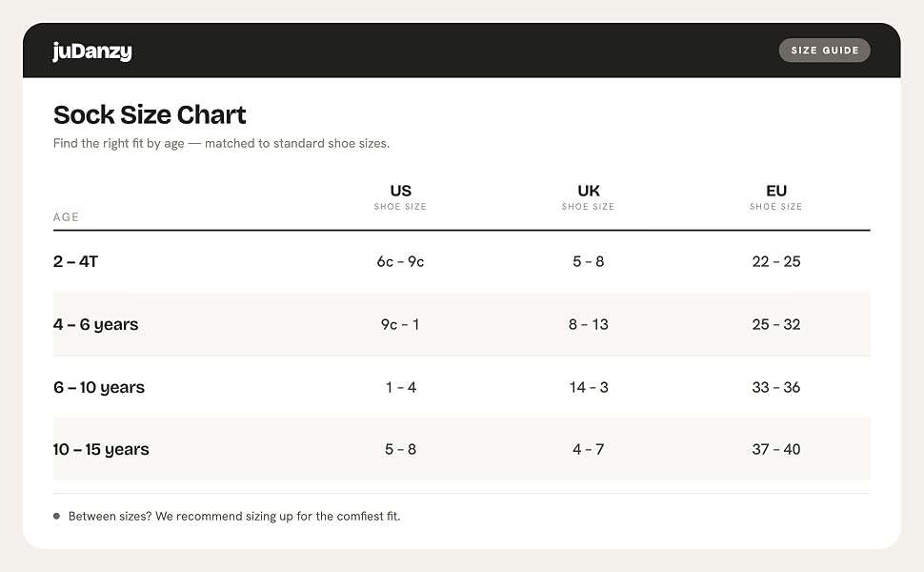Click the bullet dot beside sizing note

point(56,516)
